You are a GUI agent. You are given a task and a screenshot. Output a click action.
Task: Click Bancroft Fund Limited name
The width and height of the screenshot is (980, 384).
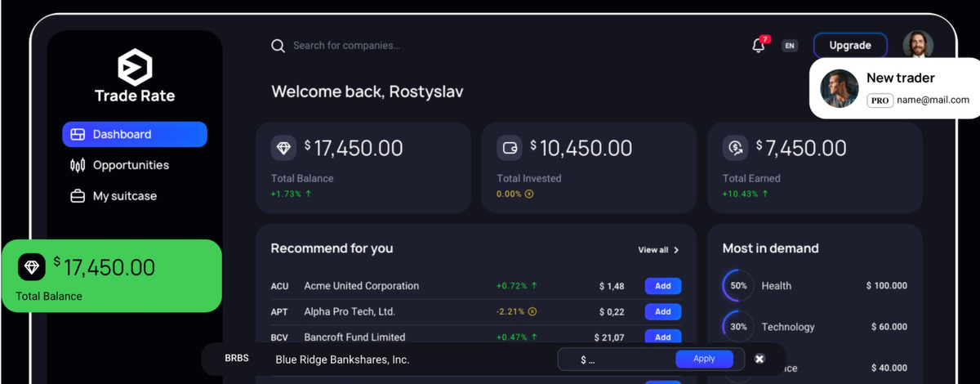click(354, 337)
